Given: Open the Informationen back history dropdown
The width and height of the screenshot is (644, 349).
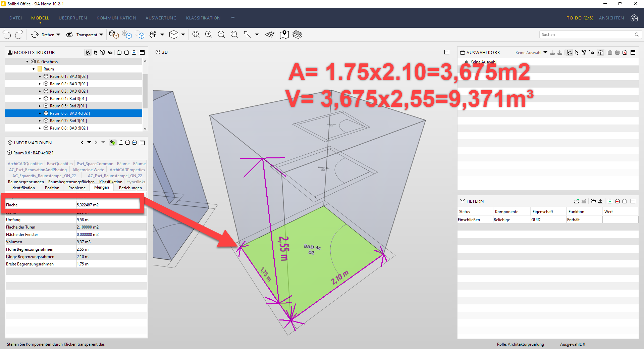Looking at the screenshot, I should 89,143.
